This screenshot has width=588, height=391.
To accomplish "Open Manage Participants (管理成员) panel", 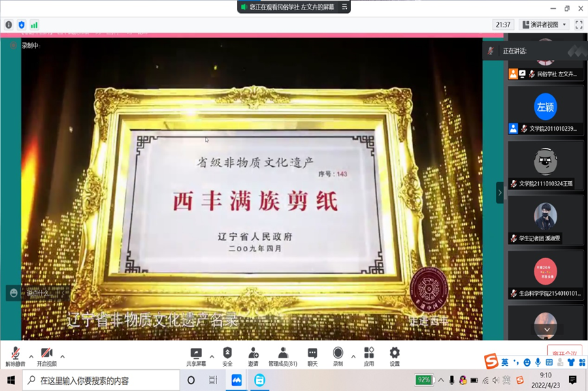I will point(282,354).
